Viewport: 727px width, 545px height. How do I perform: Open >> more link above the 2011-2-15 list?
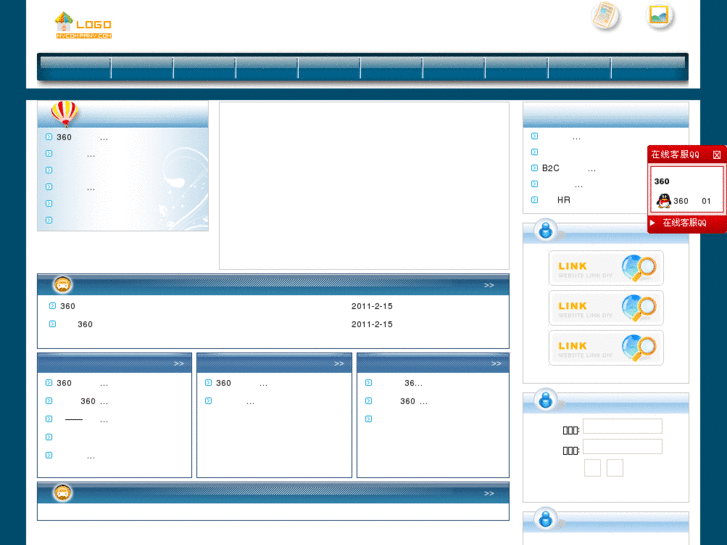point(489,285)
